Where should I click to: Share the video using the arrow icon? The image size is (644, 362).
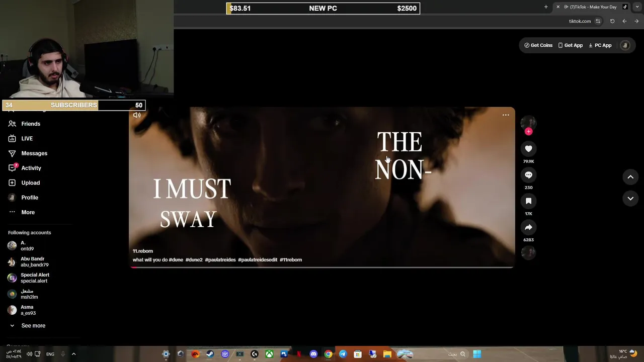528,227
